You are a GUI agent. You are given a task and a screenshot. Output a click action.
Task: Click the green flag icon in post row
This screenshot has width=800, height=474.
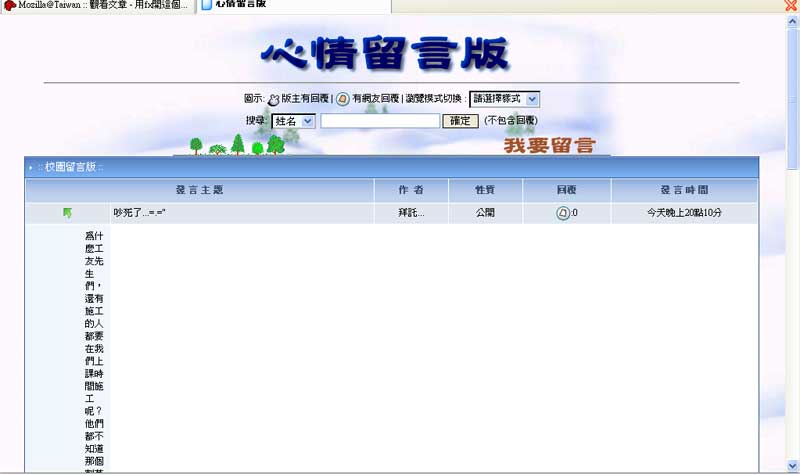pos(67,213)
